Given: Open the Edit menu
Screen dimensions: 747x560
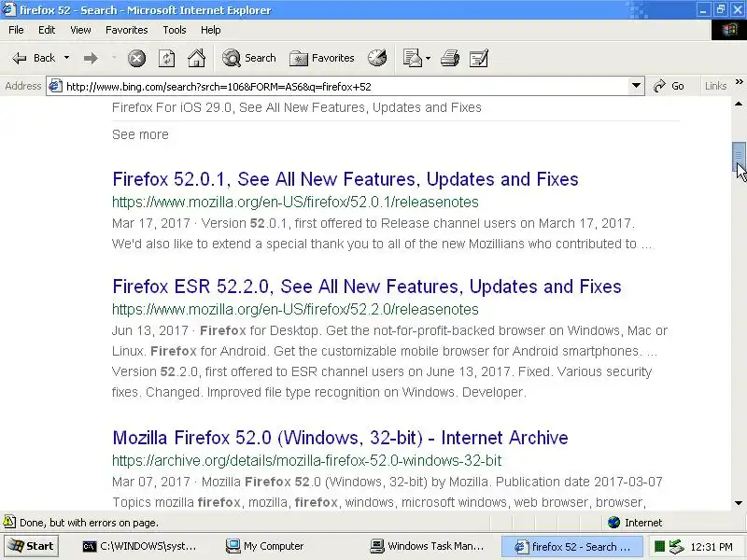Looking at the screenshot, I should tap(47, 30).
